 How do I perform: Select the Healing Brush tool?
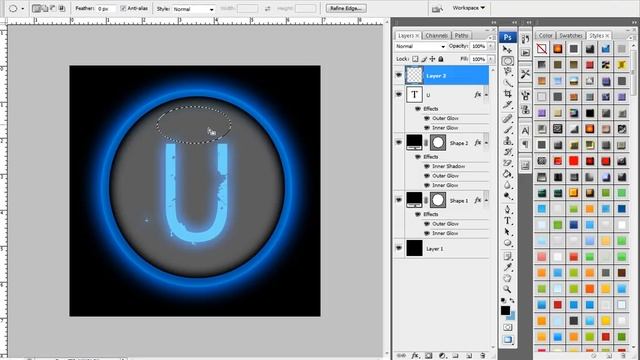pos(507,119)
